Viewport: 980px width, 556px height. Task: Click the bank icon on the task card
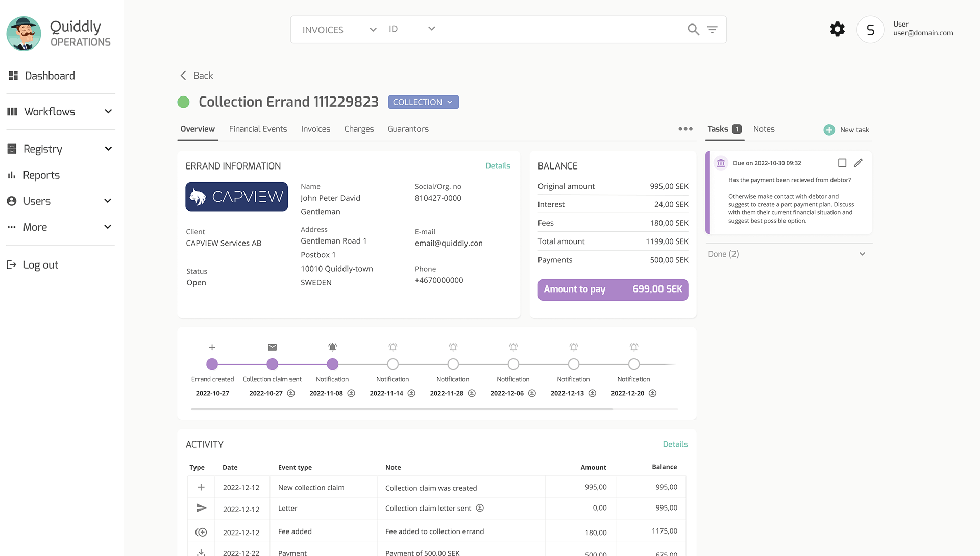pos(721,163)
